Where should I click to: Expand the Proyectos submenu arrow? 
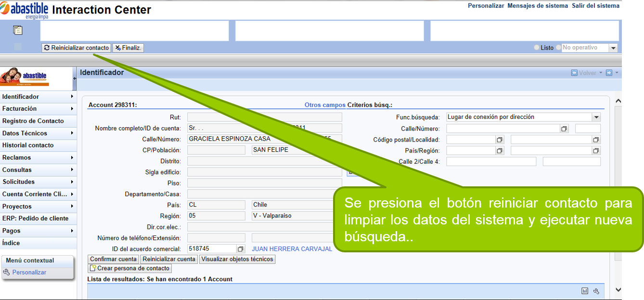(x=72, y=206)
